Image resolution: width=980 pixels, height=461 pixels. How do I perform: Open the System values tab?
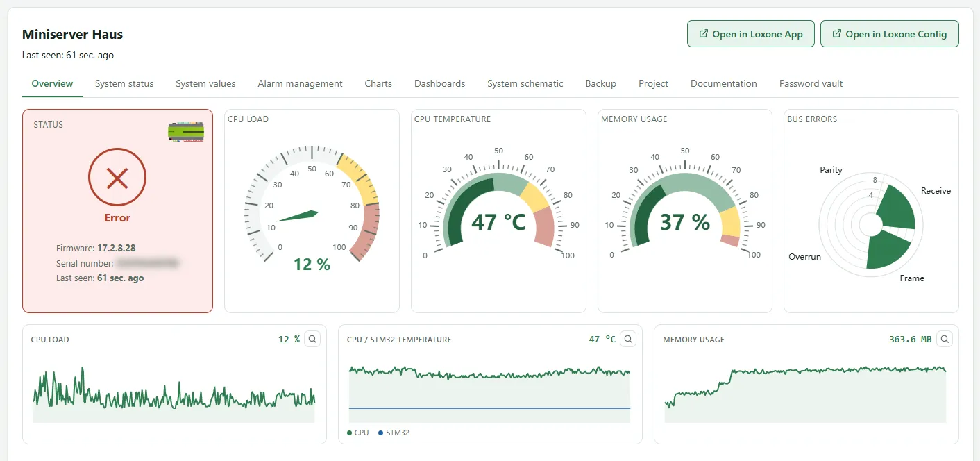point(205,83)
